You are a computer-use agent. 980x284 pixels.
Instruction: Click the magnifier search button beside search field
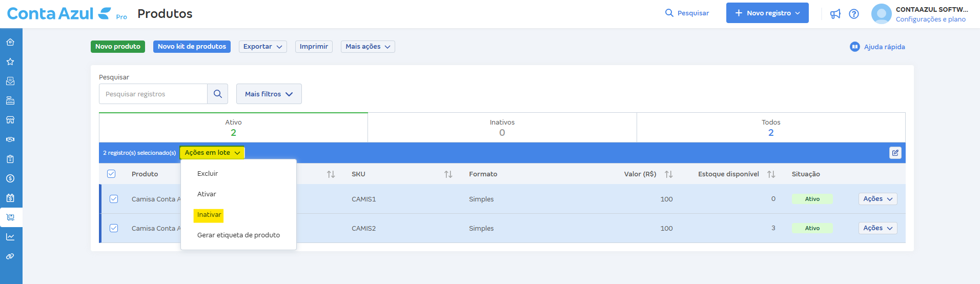(218, 94)
